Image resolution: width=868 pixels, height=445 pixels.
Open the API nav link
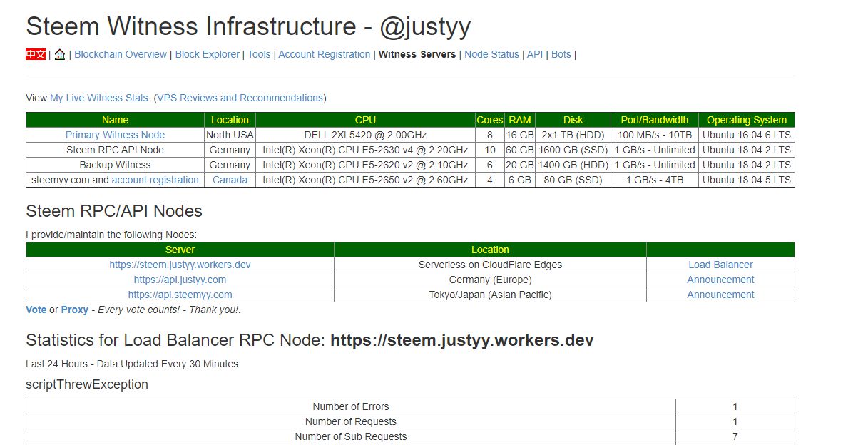pos(535,54)
